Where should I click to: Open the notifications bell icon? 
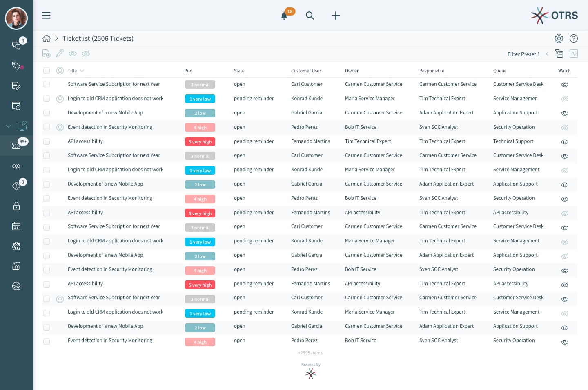click(284, 16)
